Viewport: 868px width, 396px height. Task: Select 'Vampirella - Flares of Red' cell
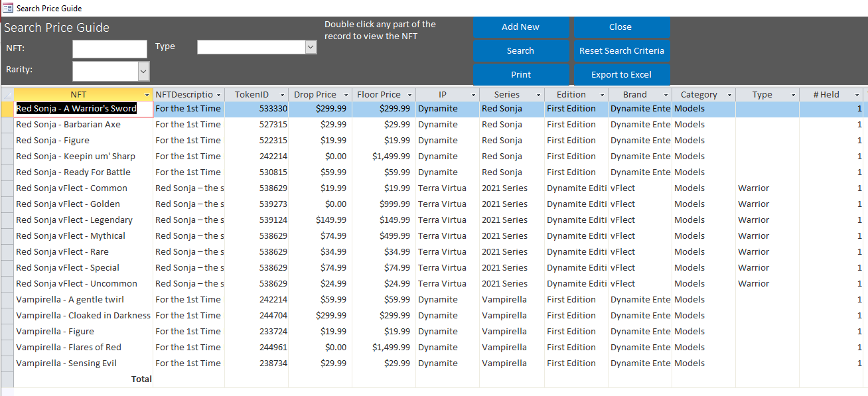pos(84,348)
